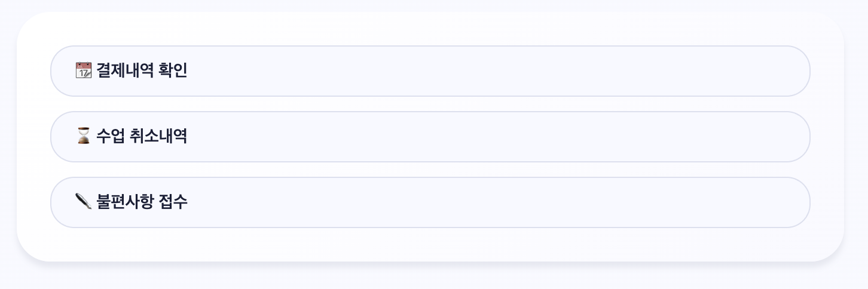
Task: Open 결제내역 확인 payment history
Action: pyautogui.click(x=430, y=71)
